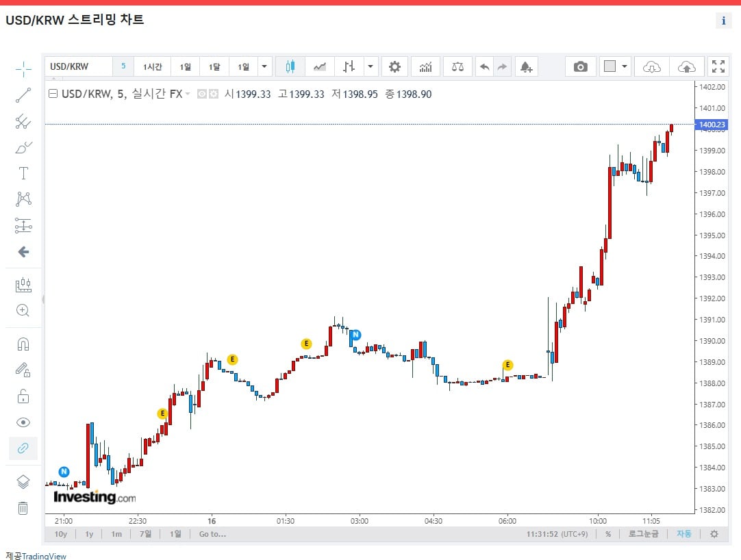Viewport: 741px width, 560px height.
Task: Hide all drawings with the eye icon
Action: [23, 422]
